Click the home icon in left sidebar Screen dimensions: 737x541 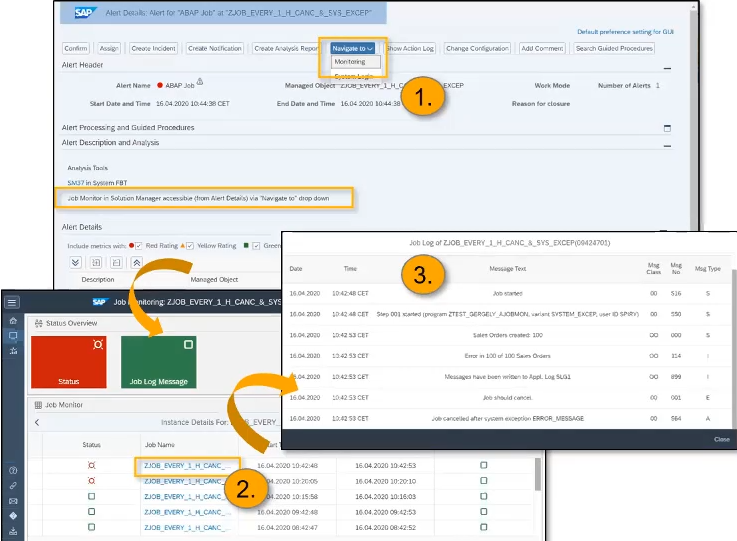[x=12, y=321]
